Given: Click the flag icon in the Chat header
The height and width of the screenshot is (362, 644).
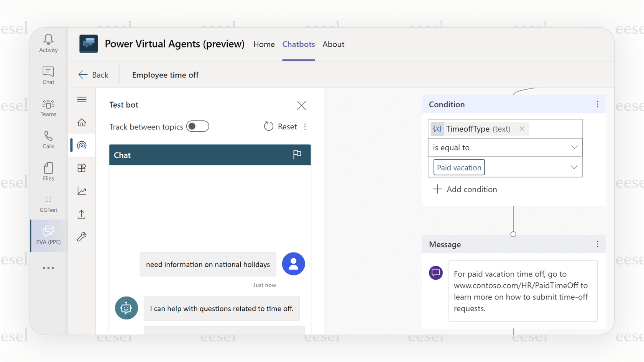Looking at the screenshot, I should [297, 155].
